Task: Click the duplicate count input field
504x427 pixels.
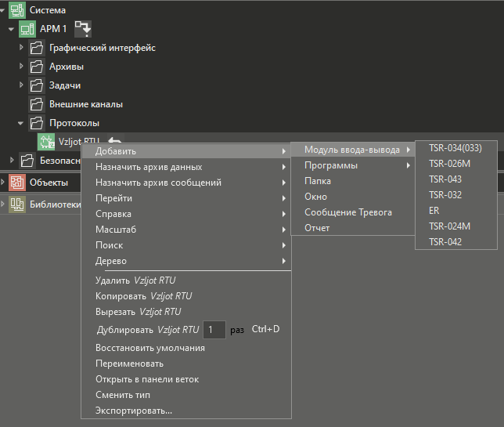Action: (214, 330)
